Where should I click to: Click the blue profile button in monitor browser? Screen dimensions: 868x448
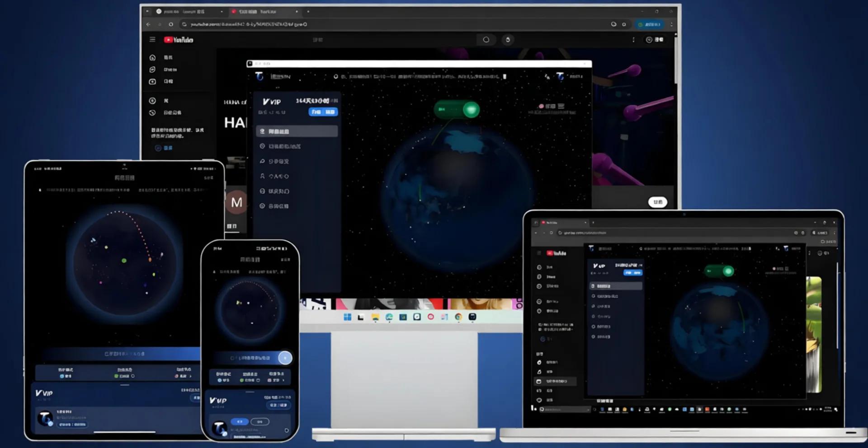coord(650,24)
